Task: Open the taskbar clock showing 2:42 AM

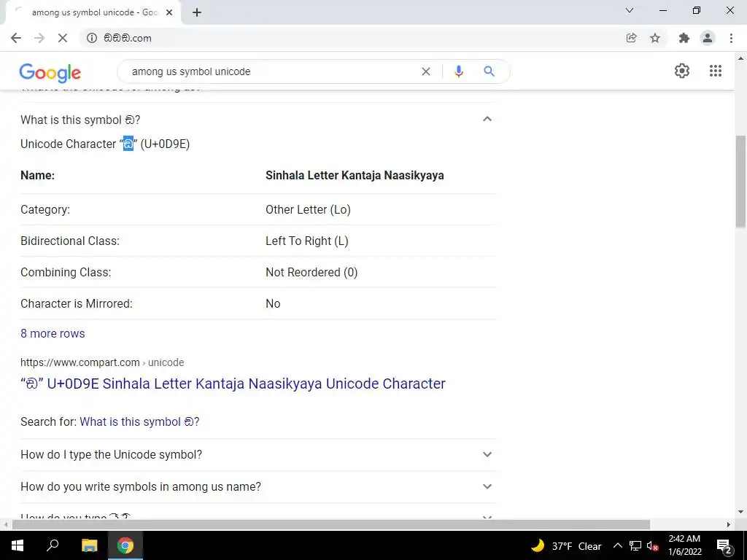Action: click(x=684, y=545)
